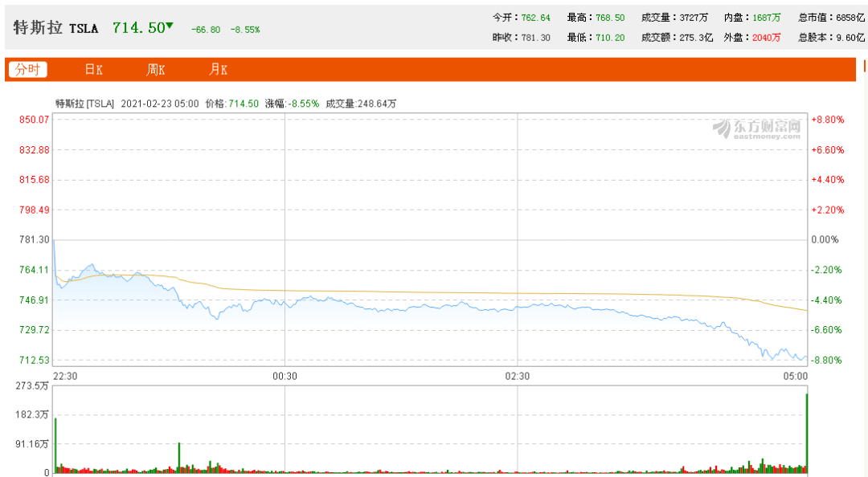Click the 总股本 value 9.60亿
This screenshot has height=477, width=868.
(850, 38)
